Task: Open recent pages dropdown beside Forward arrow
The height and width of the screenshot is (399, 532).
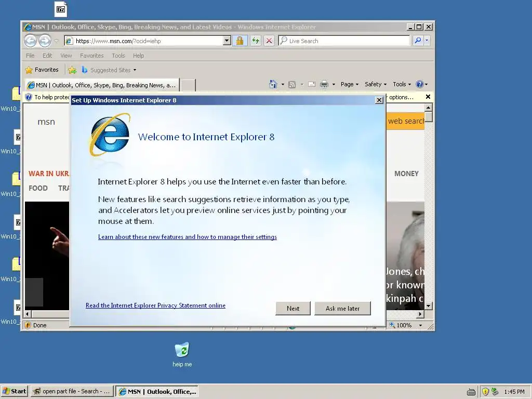Action: coord(56,41)
